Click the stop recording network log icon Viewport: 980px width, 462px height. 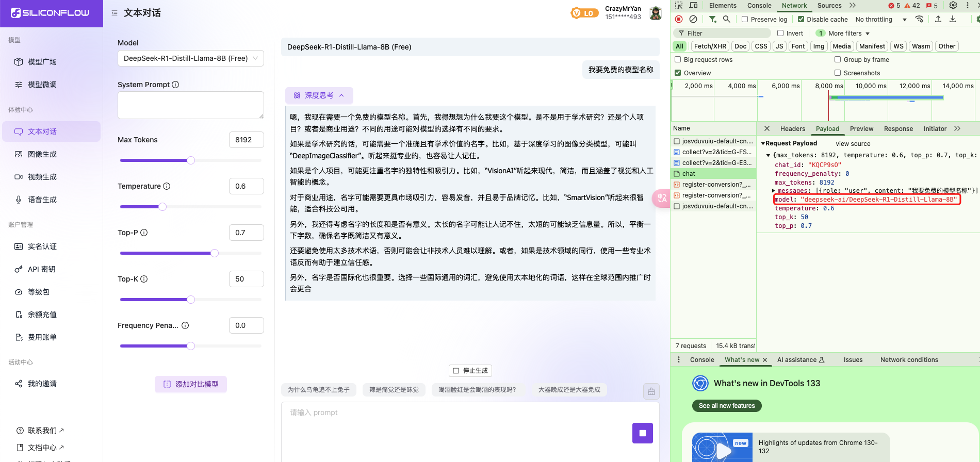coord(679,19)
